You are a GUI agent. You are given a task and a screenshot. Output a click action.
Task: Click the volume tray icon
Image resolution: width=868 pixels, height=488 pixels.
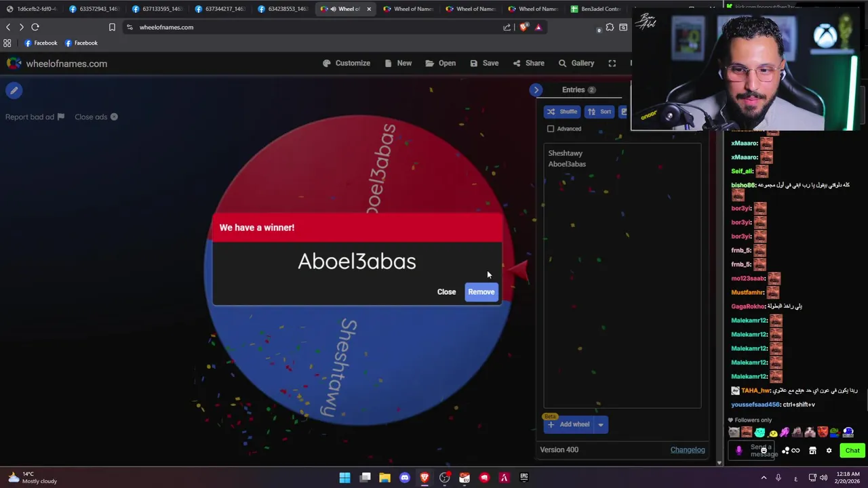click(x=823, y=477)
